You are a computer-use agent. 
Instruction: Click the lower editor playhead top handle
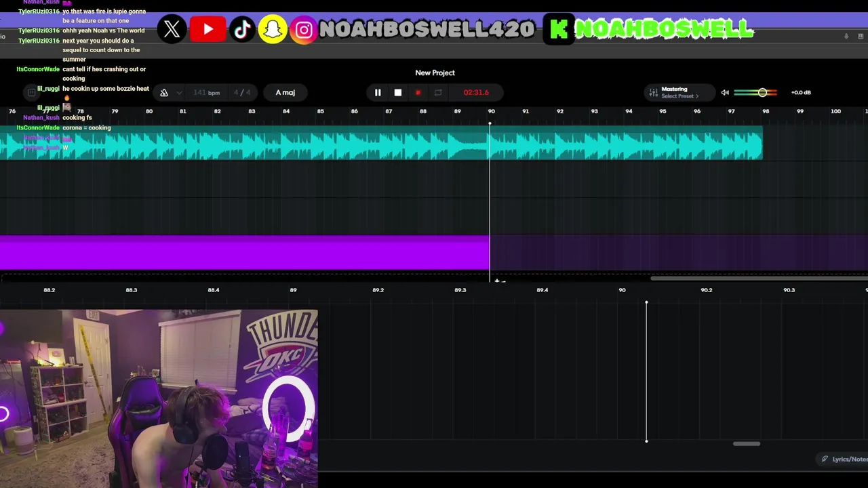pyautogui.click(x=646, y=302)
